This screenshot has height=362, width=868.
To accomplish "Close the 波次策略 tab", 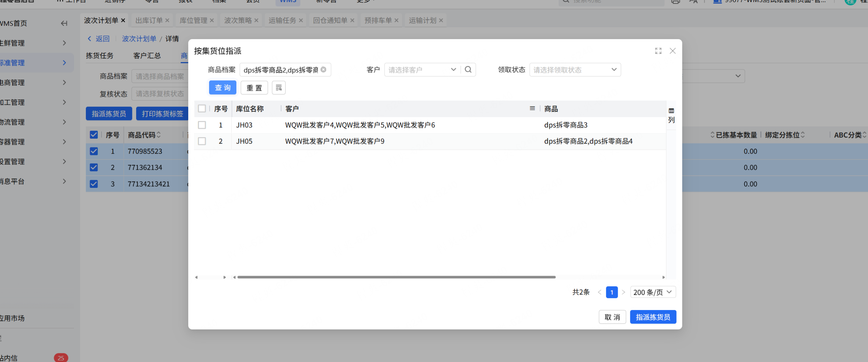I will (x=256, y=21).
